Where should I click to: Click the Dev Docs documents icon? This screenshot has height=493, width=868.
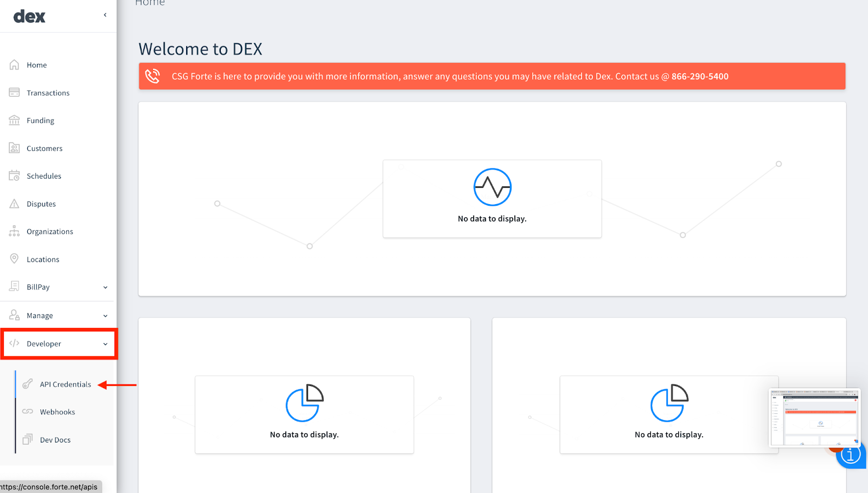point(27,439)
